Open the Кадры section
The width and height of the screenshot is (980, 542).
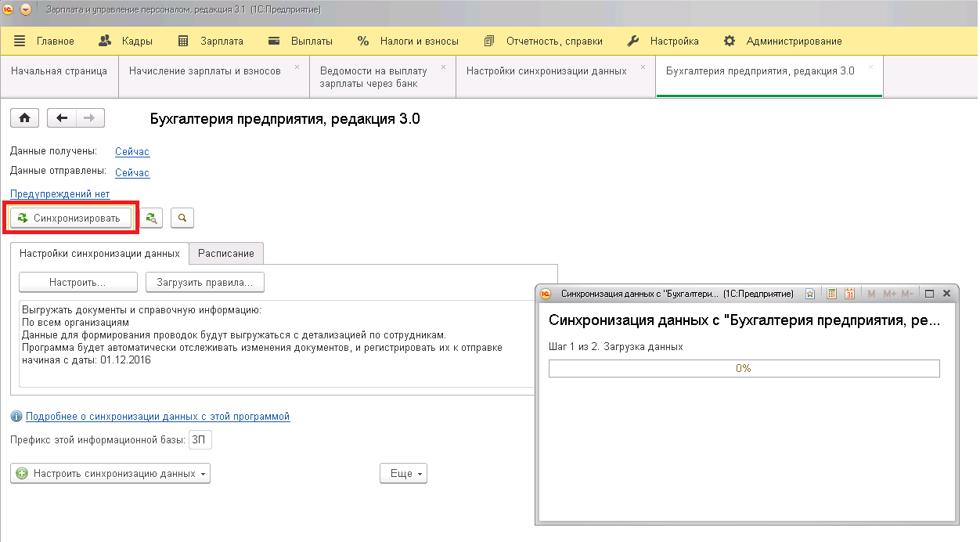pos(126,41)
